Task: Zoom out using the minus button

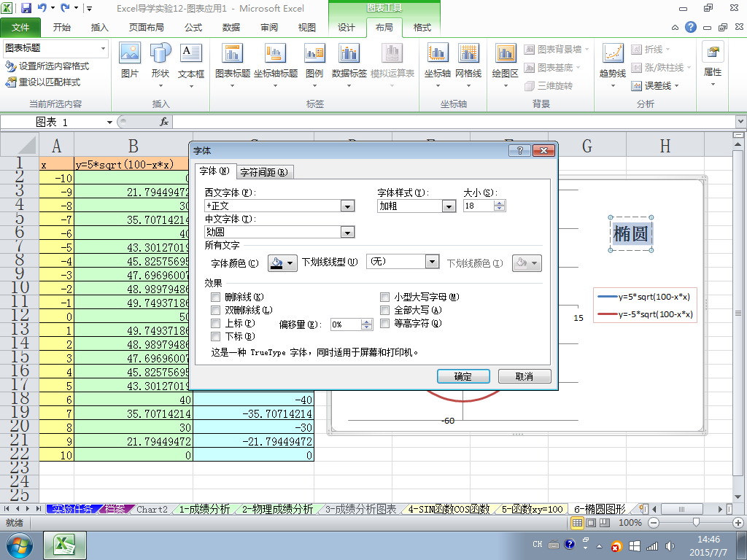Action: pyautogui.click(x=654, y=522)
